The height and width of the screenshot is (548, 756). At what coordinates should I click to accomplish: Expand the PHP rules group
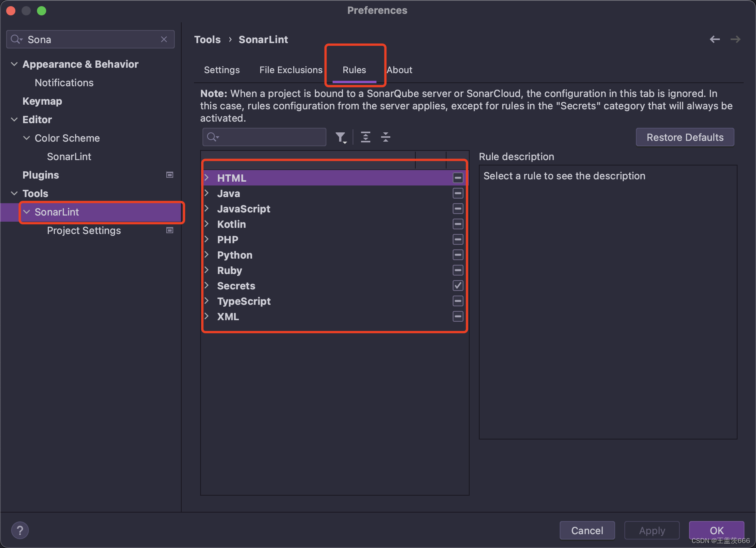[x=207, y=239]
